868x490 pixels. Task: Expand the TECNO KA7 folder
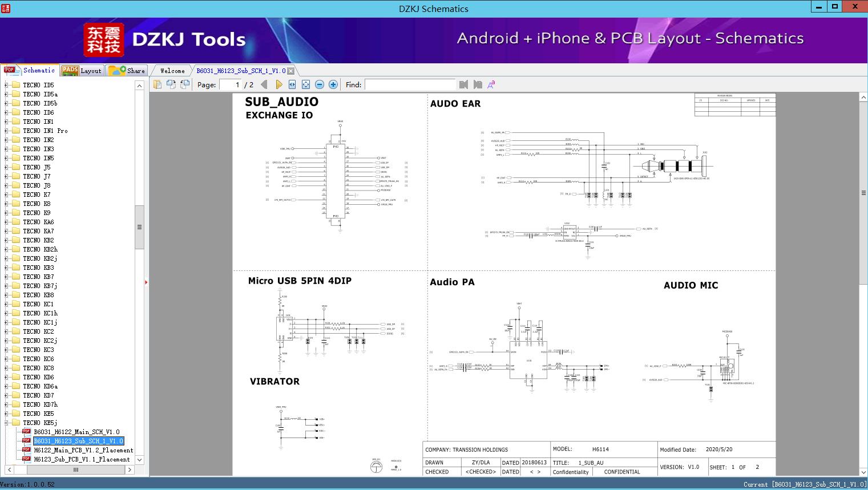point(6,231)
